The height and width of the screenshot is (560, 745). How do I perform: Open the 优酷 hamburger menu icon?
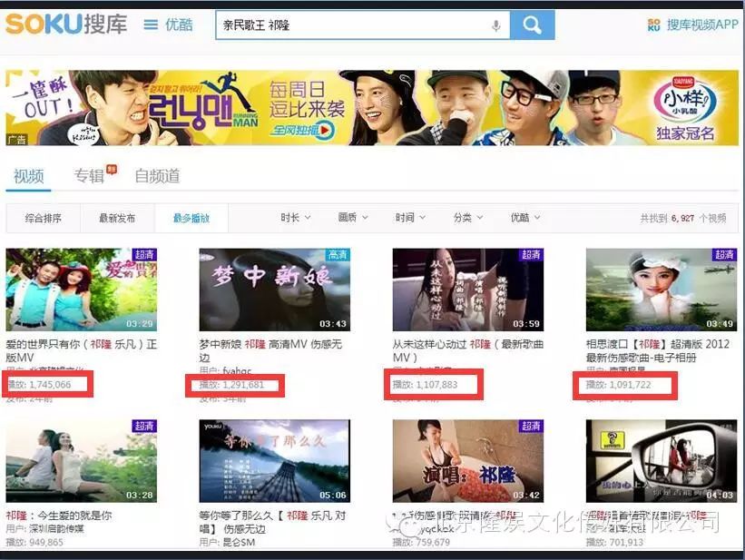(x=150, y=25)
